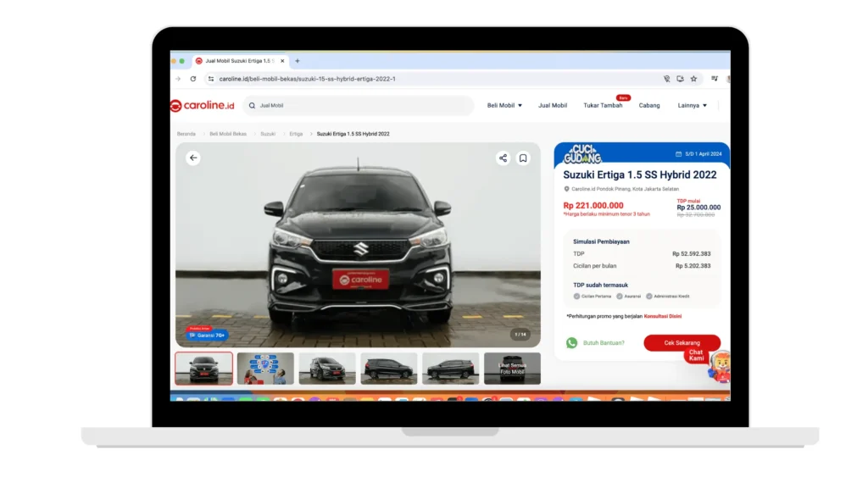Image resolution: width=868 pixels, height=488 pixels.
Task: Close the Jual Mobil Suzuki Ertiga tab
Action: coord(282,61)
